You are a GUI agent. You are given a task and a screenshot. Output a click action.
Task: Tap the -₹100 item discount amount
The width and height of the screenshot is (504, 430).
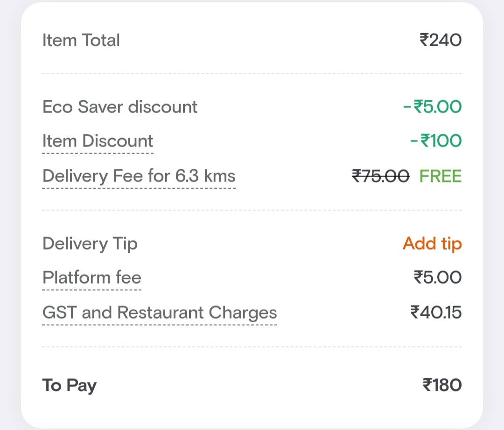(x=436, y=141)
